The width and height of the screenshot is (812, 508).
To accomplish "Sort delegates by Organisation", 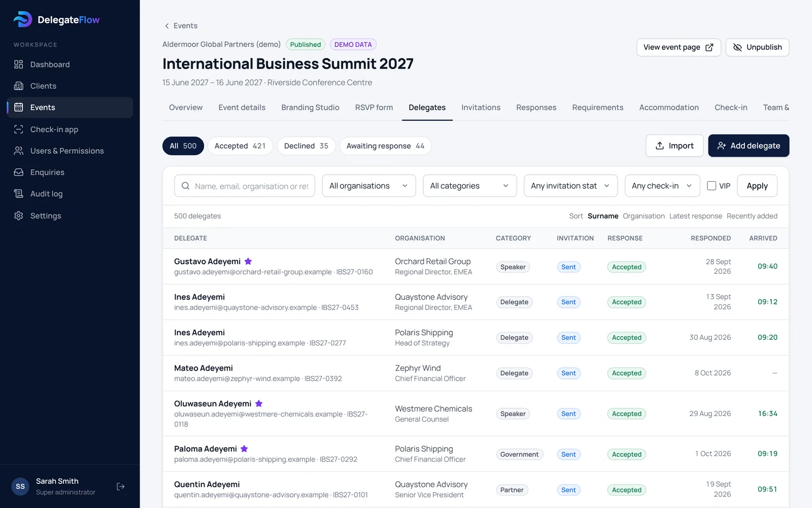I will pos(644,216).
